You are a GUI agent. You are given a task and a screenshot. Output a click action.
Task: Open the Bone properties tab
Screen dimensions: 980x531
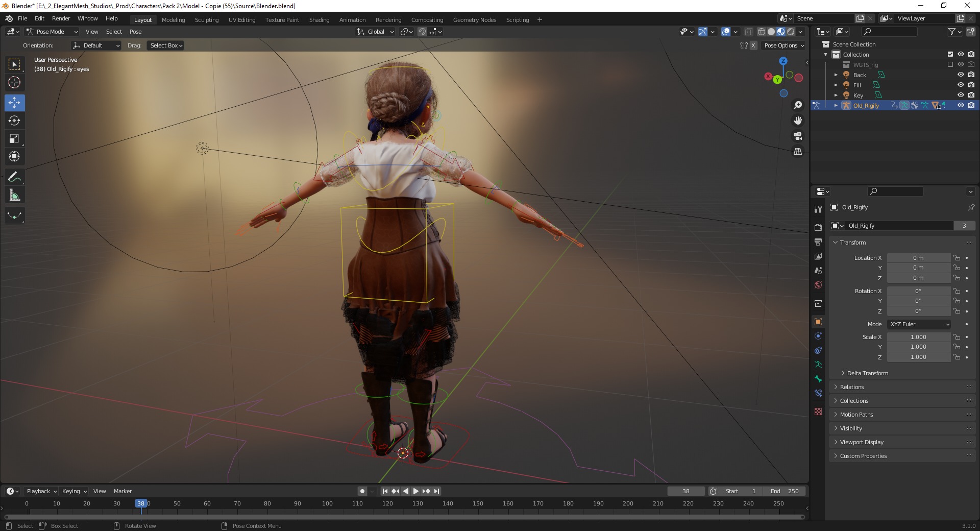(818, 379)
